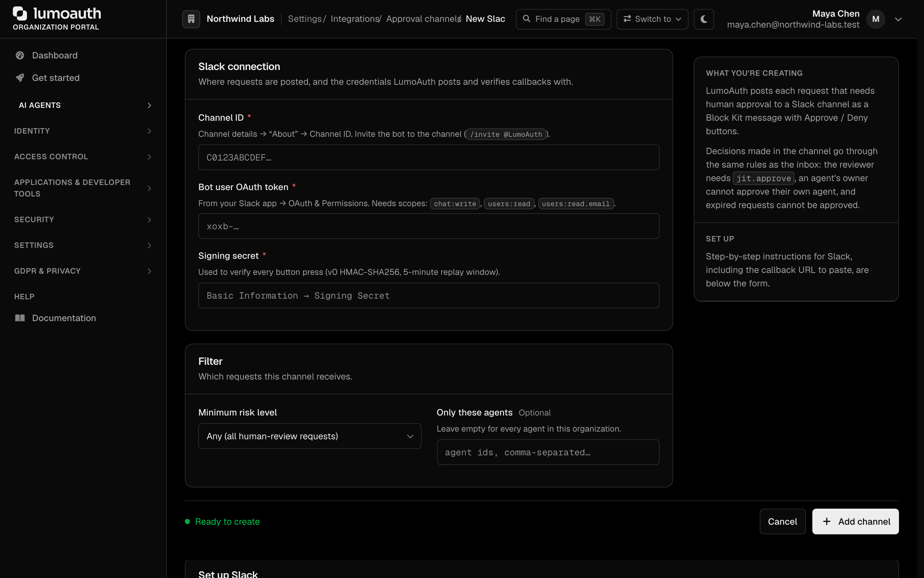Click the Add channel button

[x=855, y=521]
